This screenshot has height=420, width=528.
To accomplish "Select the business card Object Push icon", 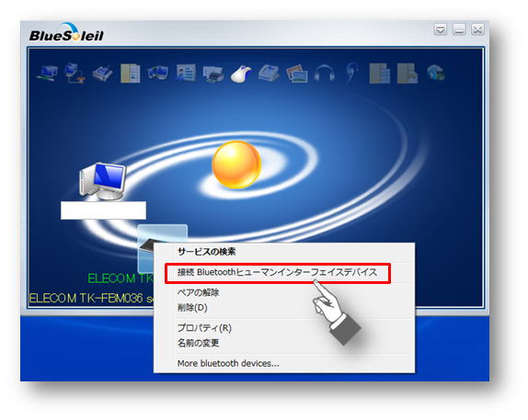I will point(185,73).
